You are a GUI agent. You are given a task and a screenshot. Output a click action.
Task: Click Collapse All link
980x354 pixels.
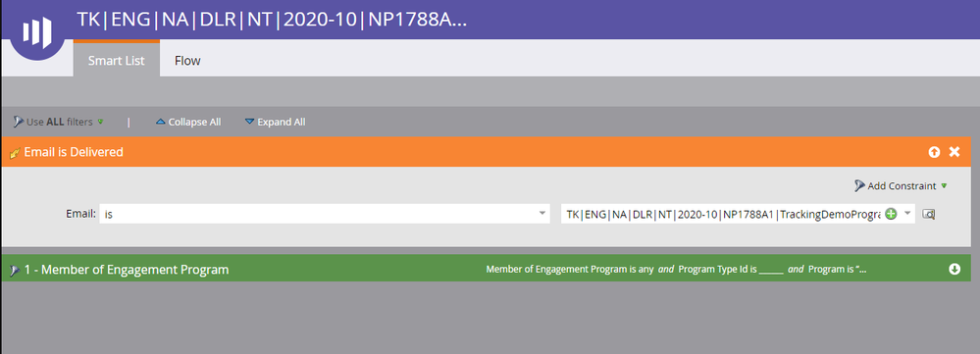tap(188, 122)
